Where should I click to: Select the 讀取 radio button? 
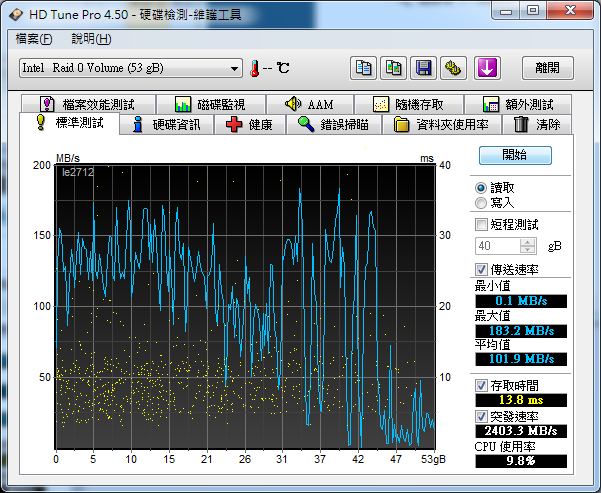pyautogui.click(x=482, y=187)
